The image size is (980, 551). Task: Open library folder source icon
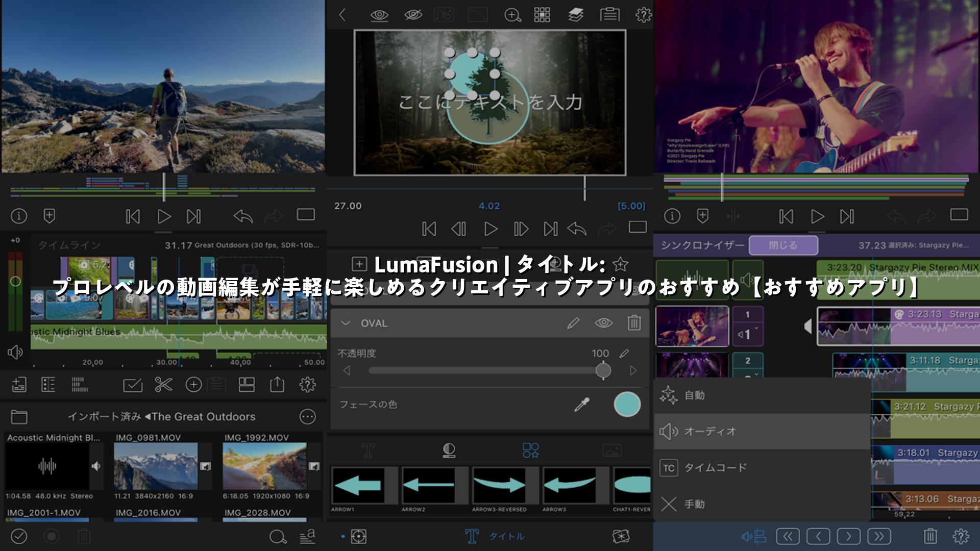(x=19, y=417)
